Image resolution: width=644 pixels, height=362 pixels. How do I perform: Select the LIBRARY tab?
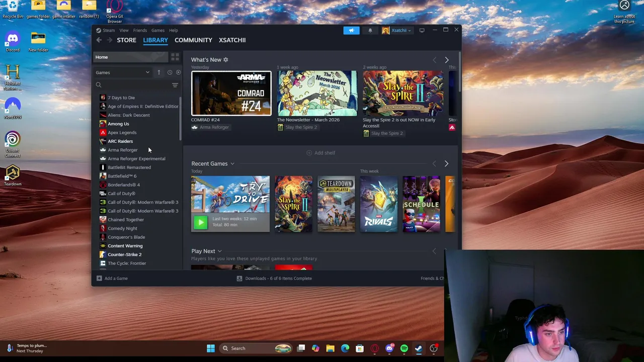[155, 40]
